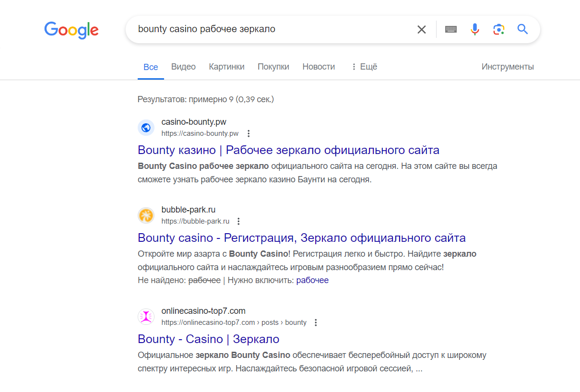580x392 pixels.
Task: Click the onlinecasino-top7.com pink favicon
Action: (x=146, y=317)
